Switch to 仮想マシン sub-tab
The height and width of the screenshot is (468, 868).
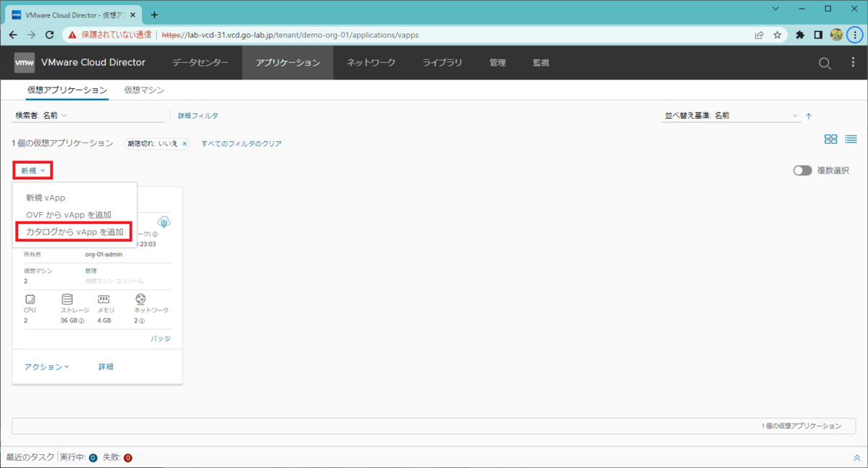(x=144, y=90)
